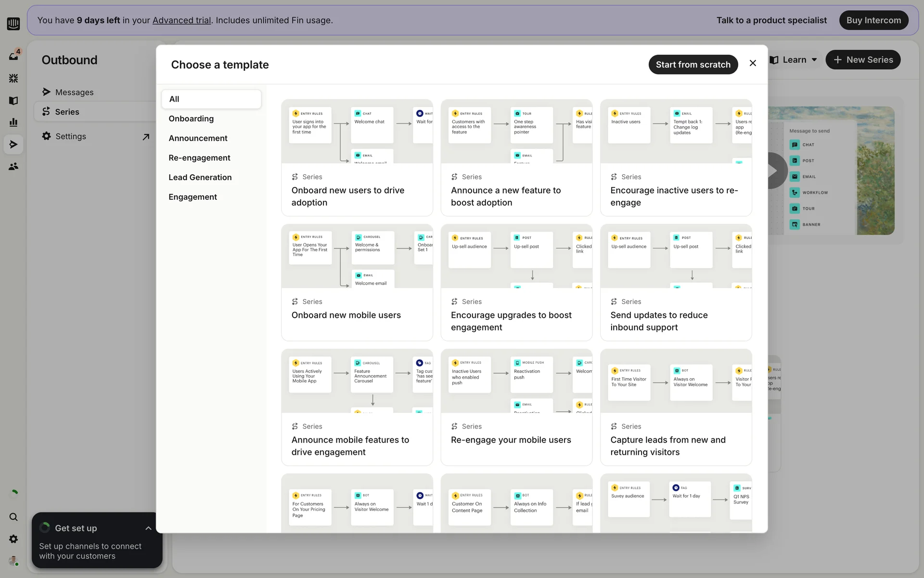Open the Inbox icon in left sidebar

click(x=13, y=56)
